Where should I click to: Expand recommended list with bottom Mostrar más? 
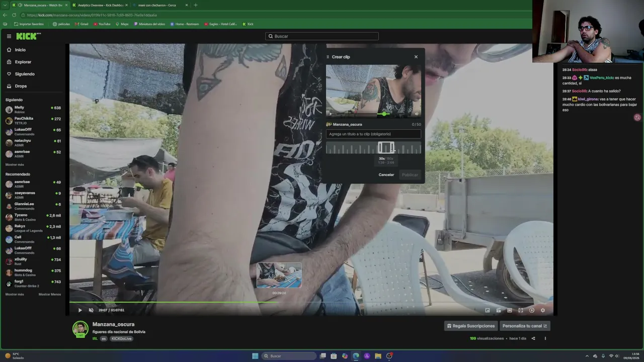pos(15,294)
